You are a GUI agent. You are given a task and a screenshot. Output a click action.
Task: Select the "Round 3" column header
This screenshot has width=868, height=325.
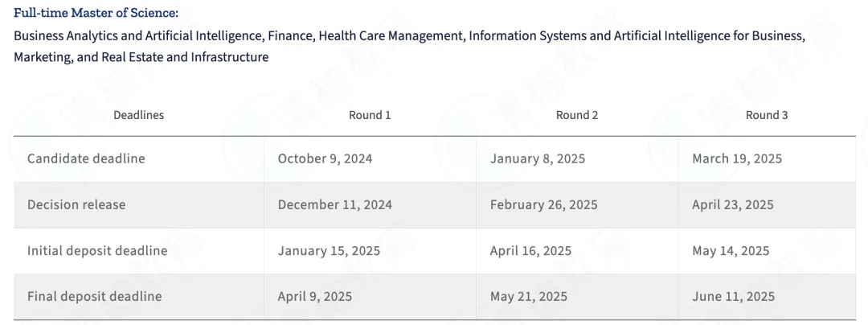[x=767, y=115]
